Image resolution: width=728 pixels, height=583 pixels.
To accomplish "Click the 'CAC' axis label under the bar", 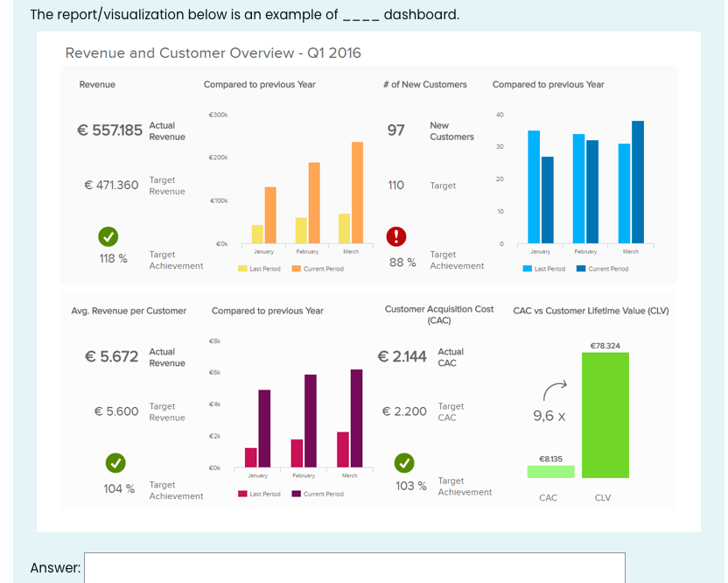I will (548, 497).
